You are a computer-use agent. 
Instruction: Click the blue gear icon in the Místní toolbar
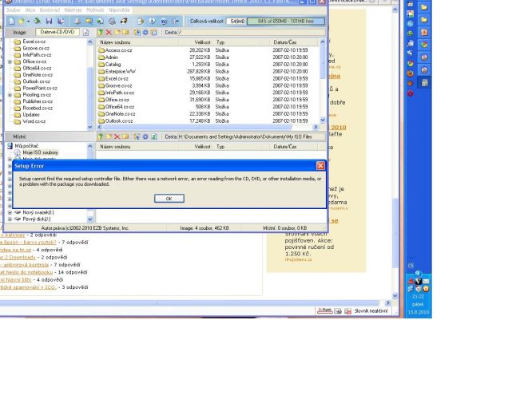click(x=145, y=136)
